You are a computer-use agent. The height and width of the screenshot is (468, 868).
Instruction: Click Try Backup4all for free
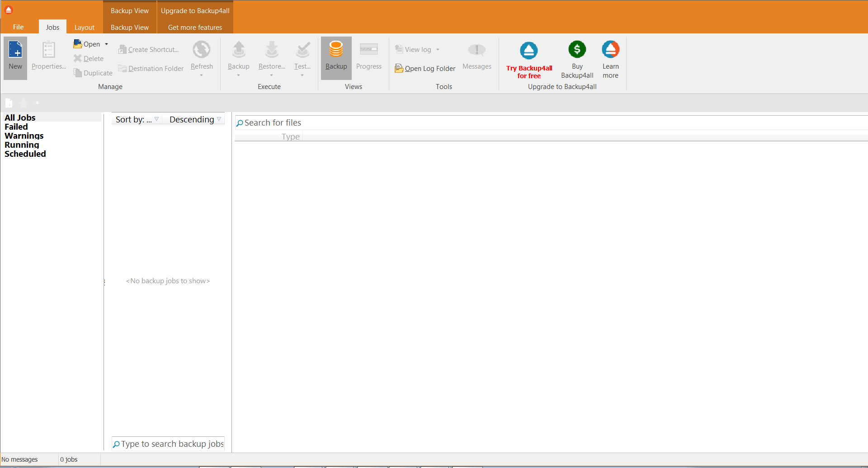coord(529,60)
